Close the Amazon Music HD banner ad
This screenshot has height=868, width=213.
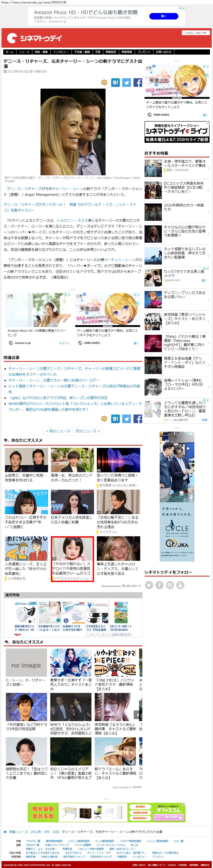(183, 8)
